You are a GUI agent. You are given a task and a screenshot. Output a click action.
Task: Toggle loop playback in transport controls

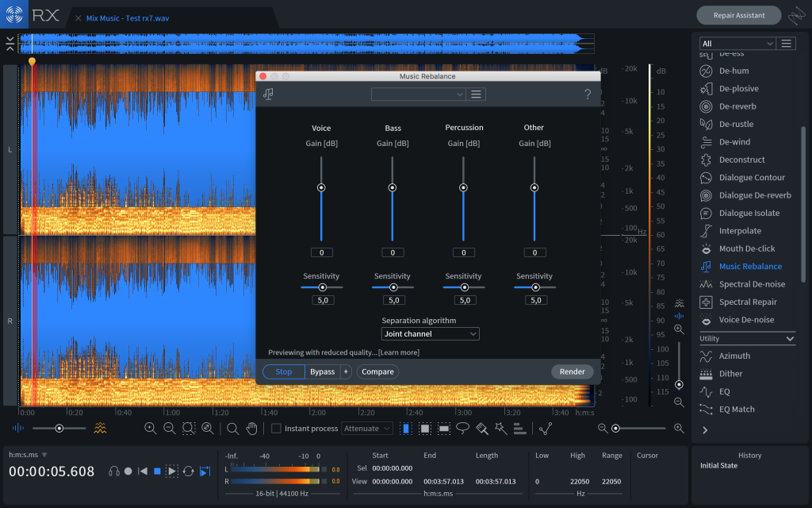[x=188, y=471]
